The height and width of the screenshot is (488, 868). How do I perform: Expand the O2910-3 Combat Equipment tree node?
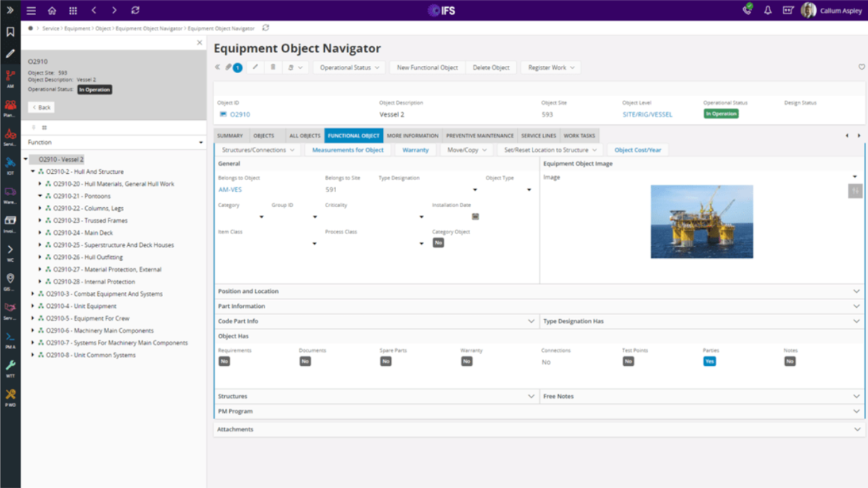point(33,294)
